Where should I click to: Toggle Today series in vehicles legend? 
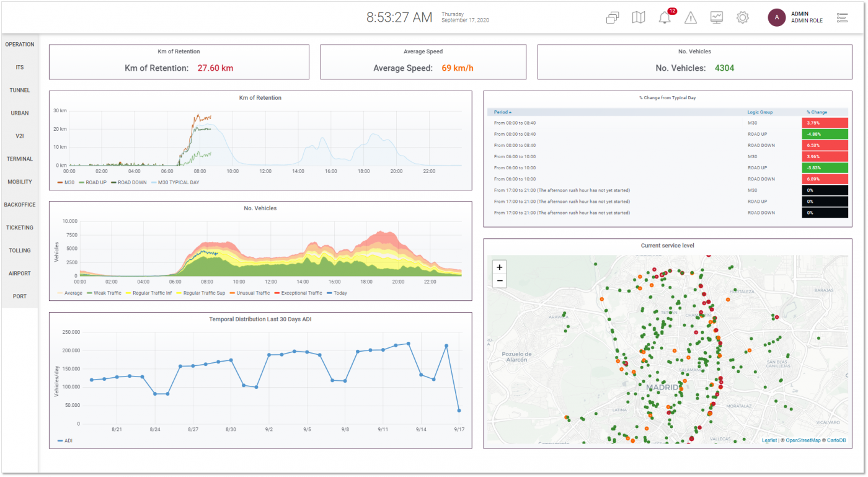pyautogui.click(x=337, y=293)
